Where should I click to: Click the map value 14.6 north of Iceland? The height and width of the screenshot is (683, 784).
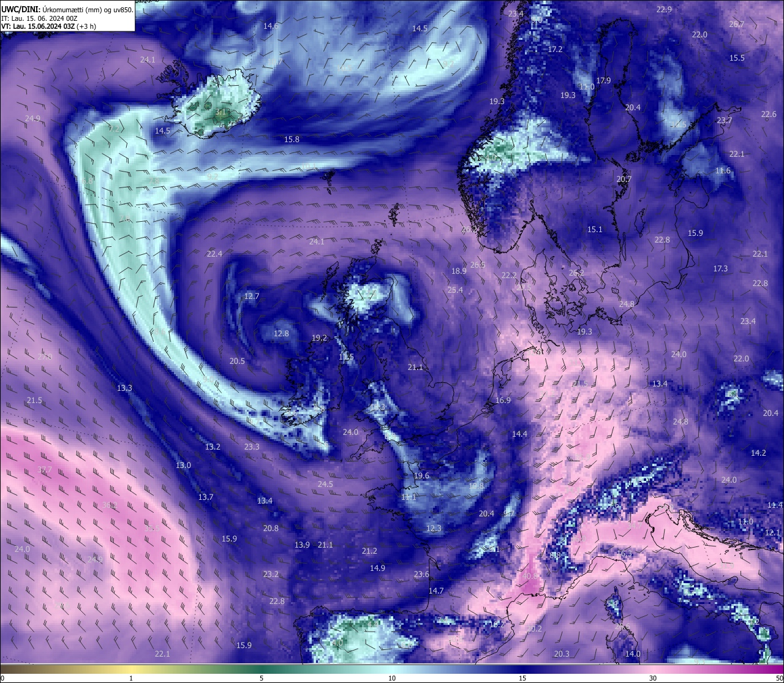[271, 26]
